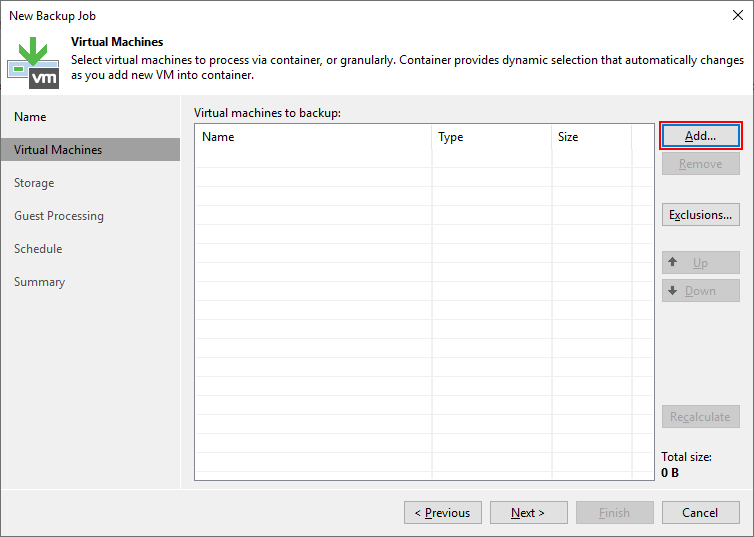Click the Remove button
The width and height of the screenshot is (754, 537).
tap(700, 164)
